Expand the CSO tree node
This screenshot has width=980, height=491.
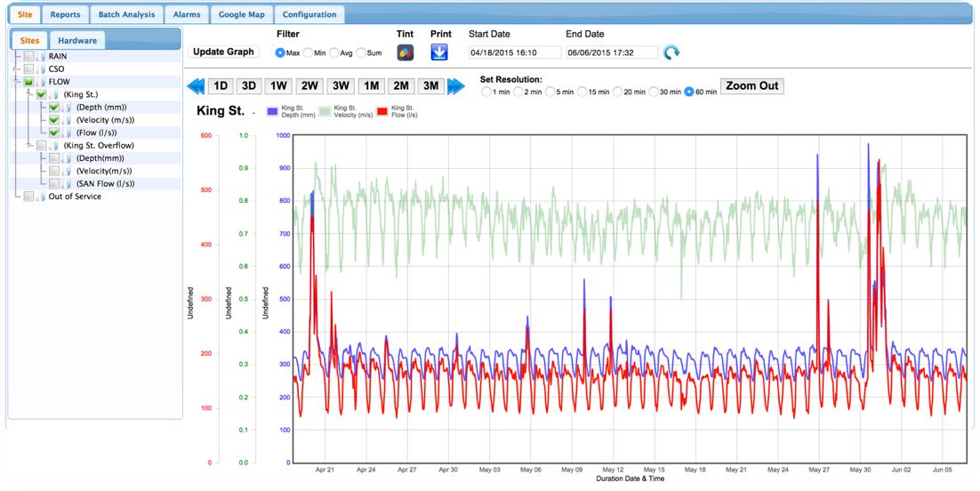[x=16, y=68]
